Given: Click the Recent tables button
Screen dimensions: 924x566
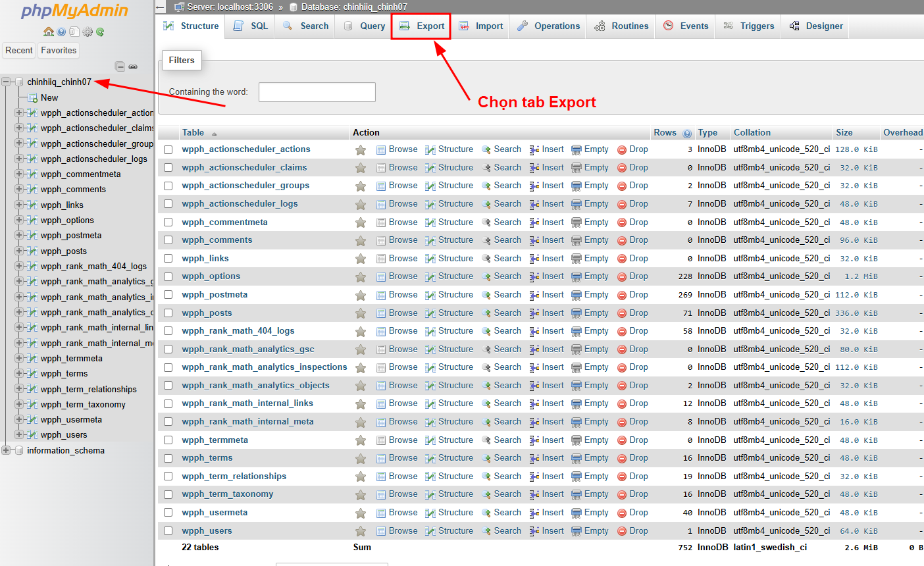Looking at the screenshot, I should [19, 50].
